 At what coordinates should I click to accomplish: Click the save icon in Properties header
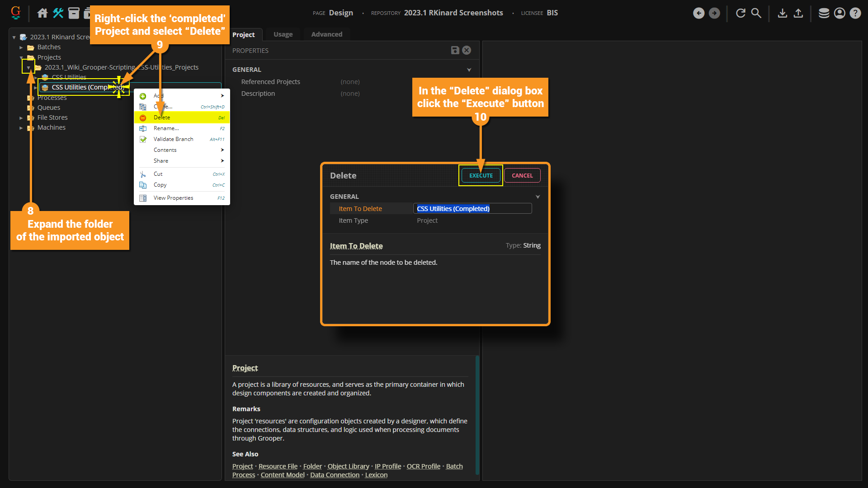[455, 50]
